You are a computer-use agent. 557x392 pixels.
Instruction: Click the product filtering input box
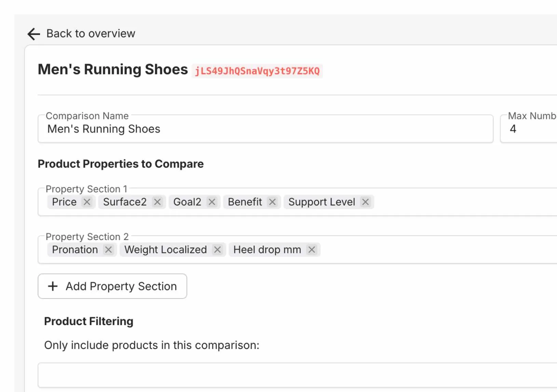[x=297, y=375]
